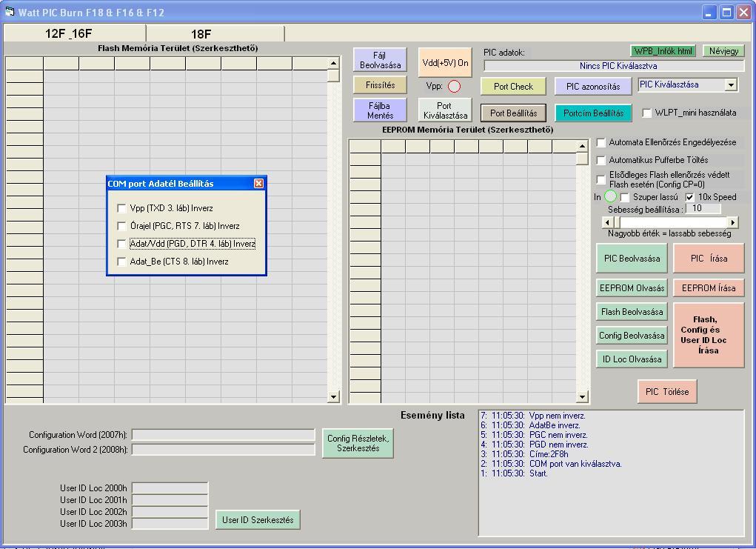This screenshot has height=549, width=756.
Task: Uncheck the 10x Speed checkbox
Action: pyautogui.click(x=690, y=197)
